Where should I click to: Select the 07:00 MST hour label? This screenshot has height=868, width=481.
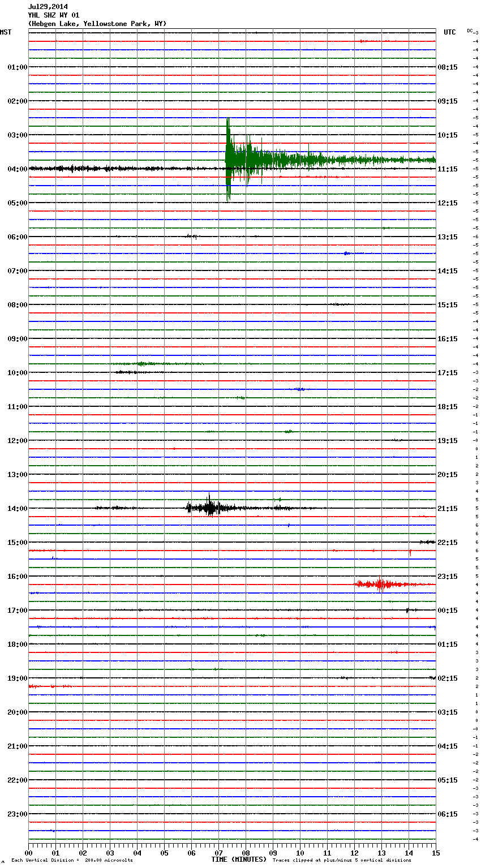tap(18, 270)
